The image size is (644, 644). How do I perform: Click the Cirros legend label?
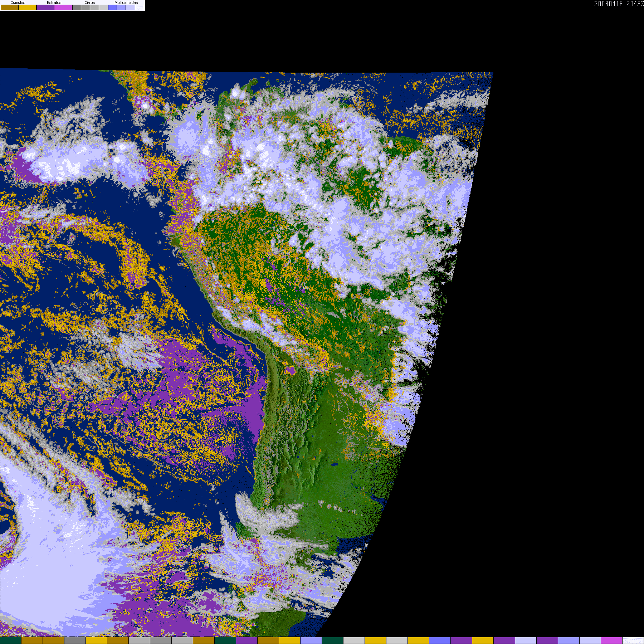pyautogui.click(x=90, y=3)
